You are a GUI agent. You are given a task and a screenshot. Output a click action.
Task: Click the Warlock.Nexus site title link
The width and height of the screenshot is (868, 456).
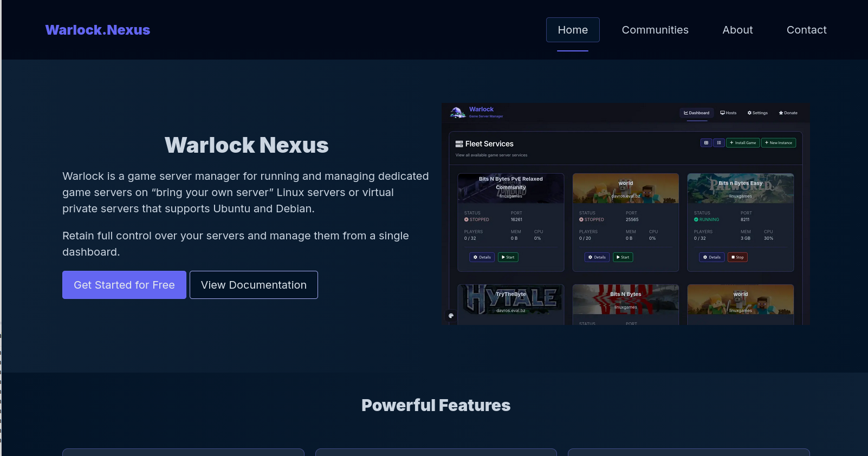click(98, 30)
